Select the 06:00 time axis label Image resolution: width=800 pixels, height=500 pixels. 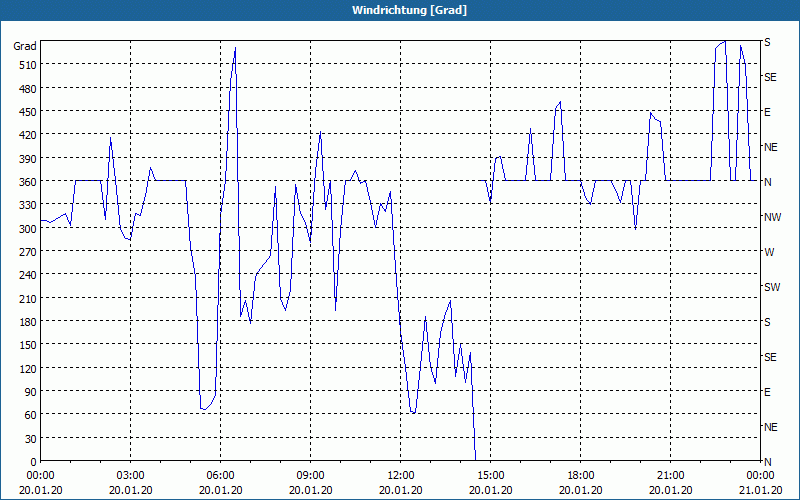(220, 476)
